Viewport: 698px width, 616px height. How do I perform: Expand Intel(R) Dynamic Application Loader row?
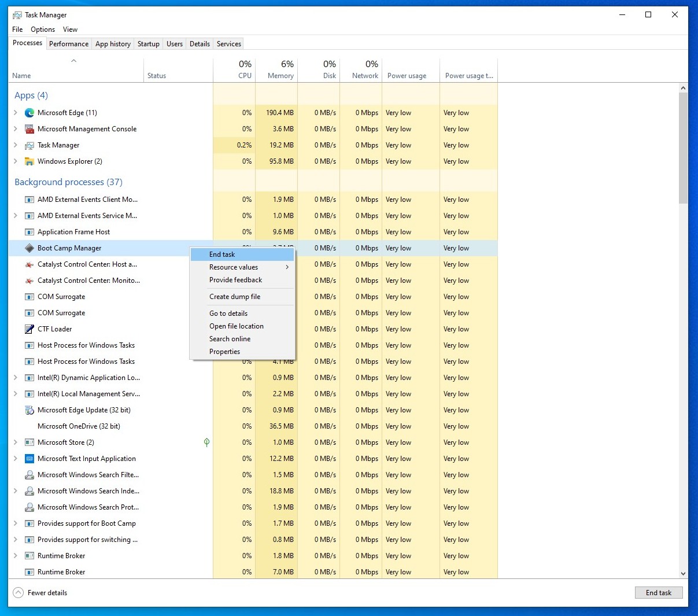pos(16,378)
